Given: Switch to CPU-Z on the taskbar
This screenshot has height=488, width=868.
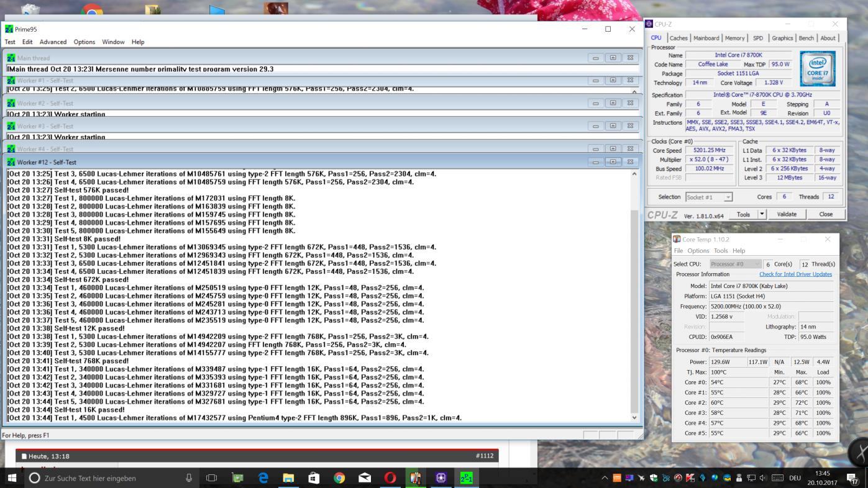Looking at the screenshot, I should [441, 477].
